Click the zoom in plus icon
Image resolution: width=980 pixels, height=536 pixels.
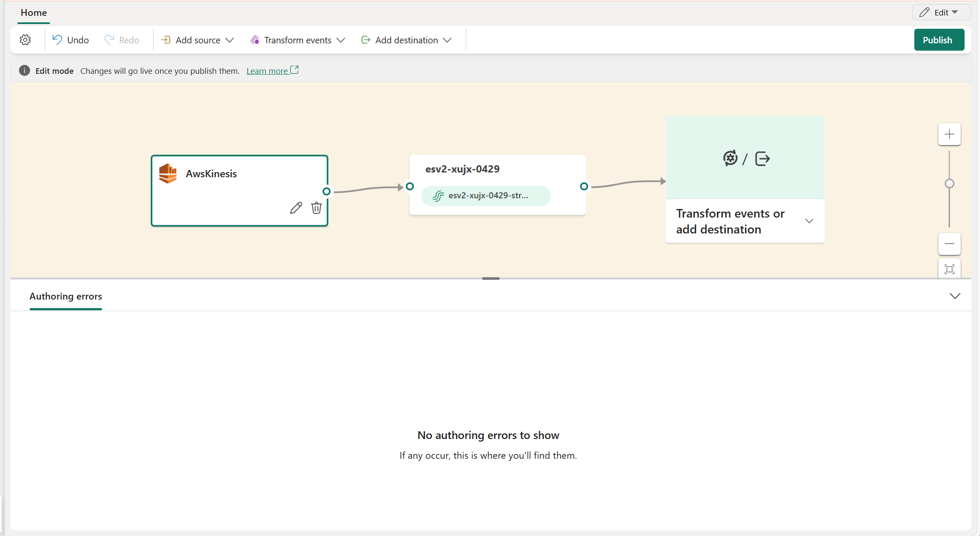point(949,134)
